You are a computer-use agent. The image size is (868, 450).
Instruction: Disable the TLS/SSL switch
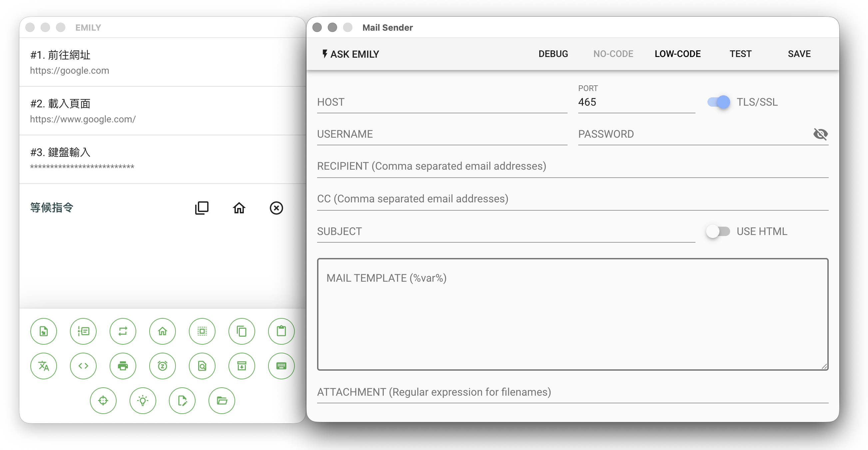[x=718, y=102]
